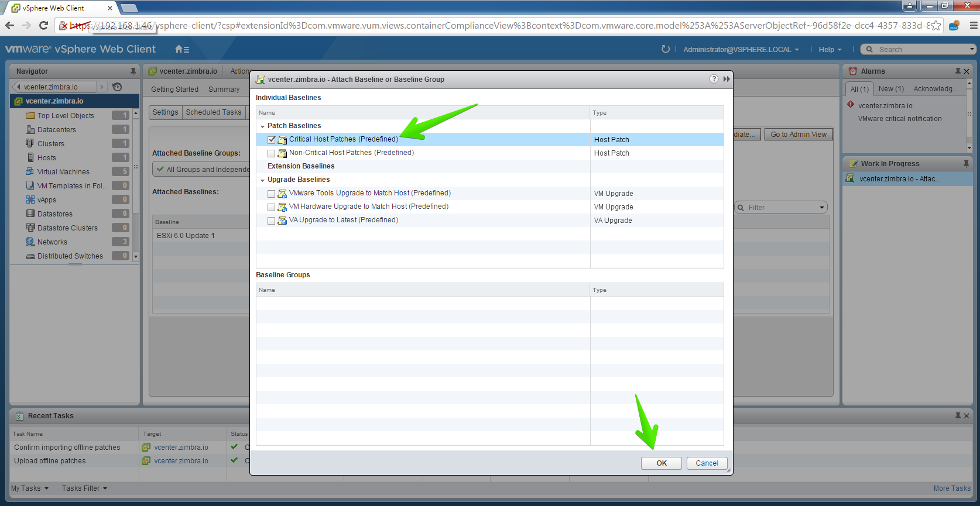The height and width of the screenshot is (506, 980).
Task: Switch to the Summary tab
Action: point(224,90)
